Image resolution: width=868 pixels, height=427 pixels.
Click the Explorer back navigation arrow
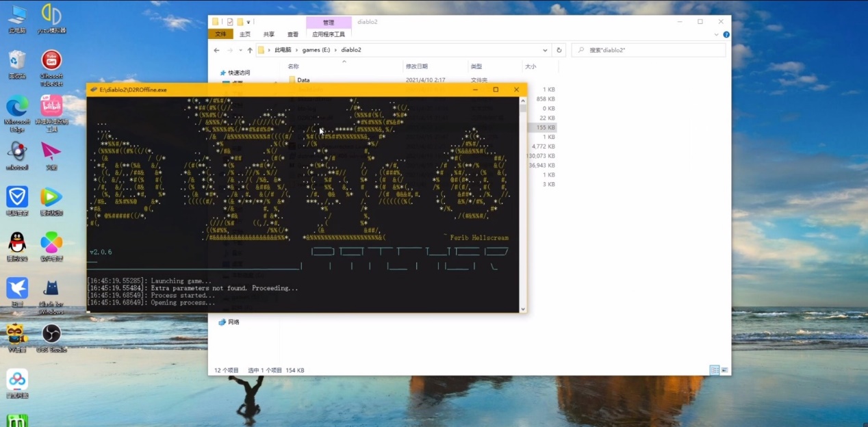(217, 50)
